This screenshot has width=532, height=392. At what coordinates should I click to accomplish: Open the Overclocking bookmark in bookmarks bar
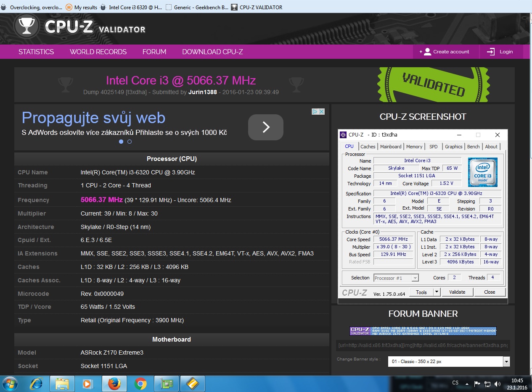32,7
